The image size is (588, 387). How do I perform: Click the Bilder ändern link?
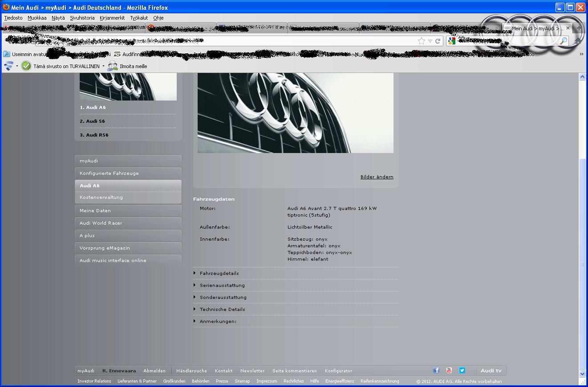pos(377,177)
